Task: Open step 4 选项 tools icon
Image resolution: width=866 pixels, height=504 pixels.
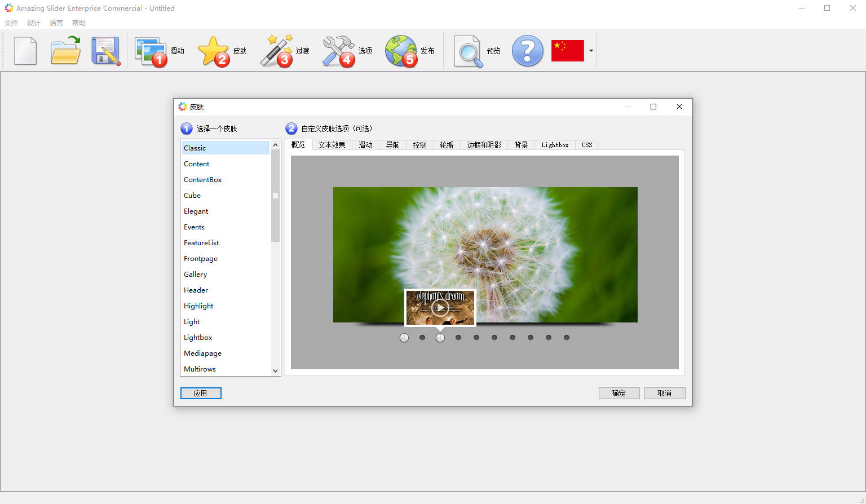Action: click(339, 51)
